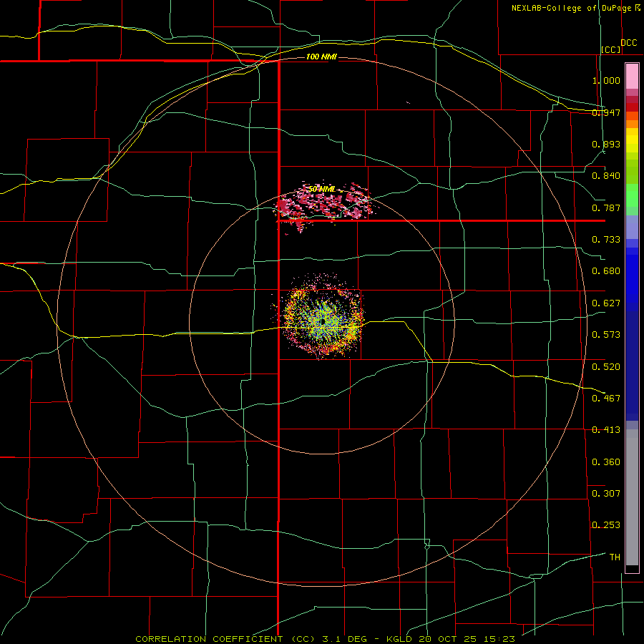Click the 50 NMI range ring label
The height and width of the screenshot is (644, 644).
[x=322, y=189]
